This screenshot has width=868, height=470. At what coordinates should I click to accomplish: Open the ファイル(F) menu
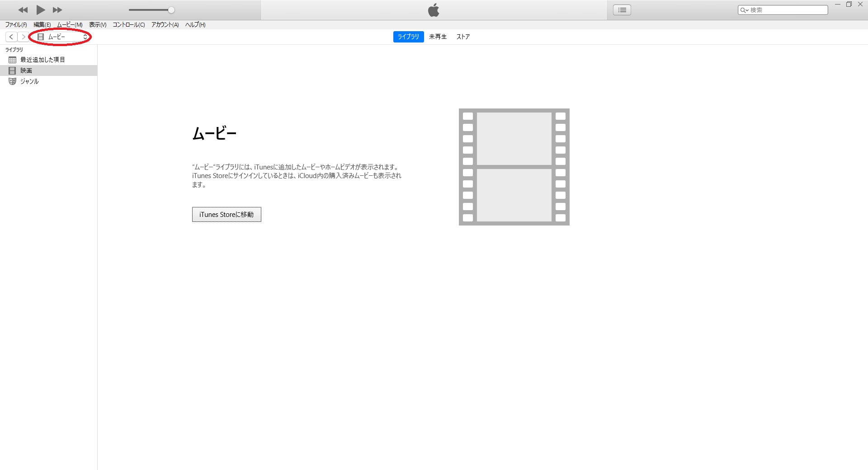tap(16, 25)
